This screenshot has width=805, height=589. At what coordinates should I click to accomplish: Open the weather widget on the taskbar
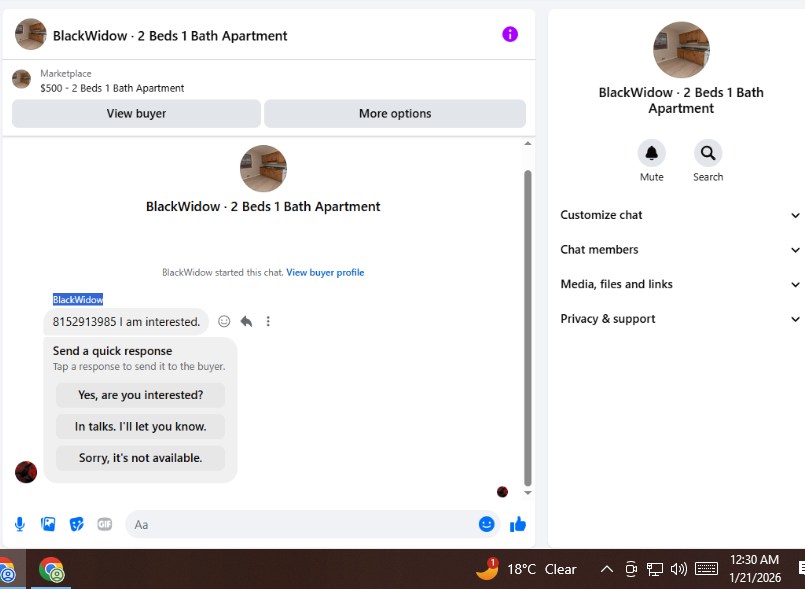coord(526,569)
